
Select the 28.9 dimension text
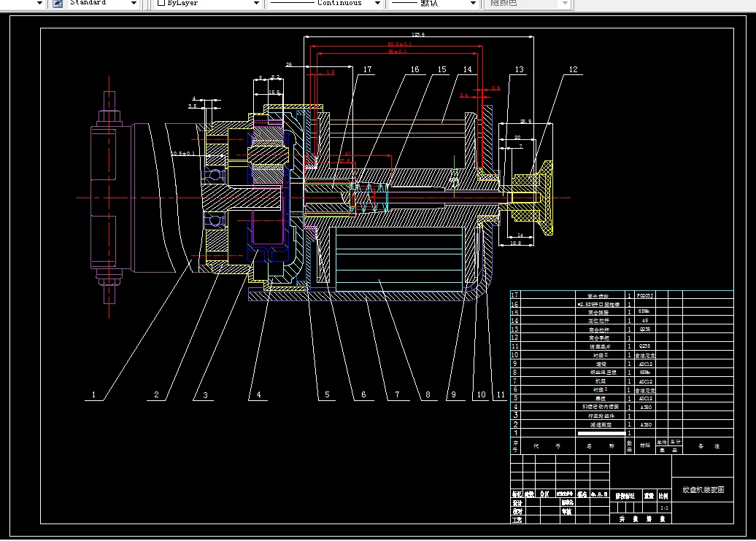(x=525, y=122)
